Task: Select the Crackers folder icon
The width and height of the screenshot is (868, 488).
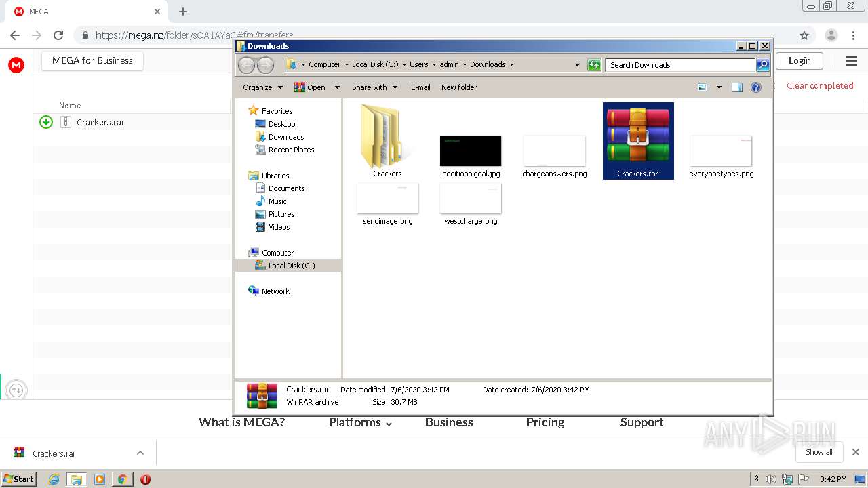Action: (387, 140)
